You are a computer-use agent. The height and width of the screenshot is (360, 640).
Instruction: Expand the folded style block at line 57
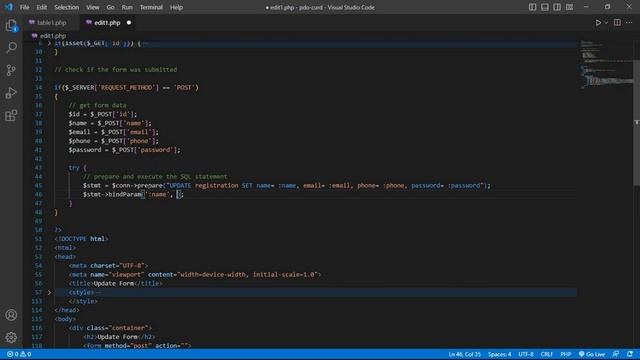coord(49,292)
